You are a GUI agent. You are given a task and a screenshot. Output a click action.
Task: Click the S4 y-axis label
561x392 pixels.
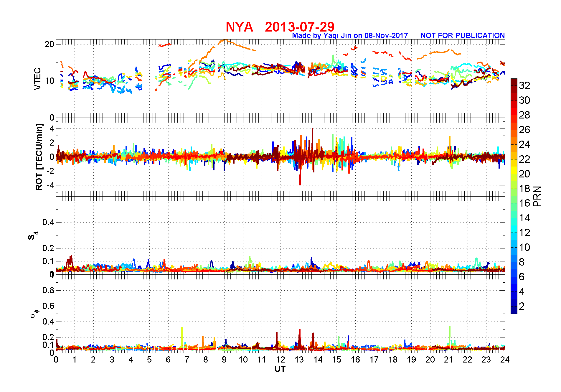click(x=33, y=236)
